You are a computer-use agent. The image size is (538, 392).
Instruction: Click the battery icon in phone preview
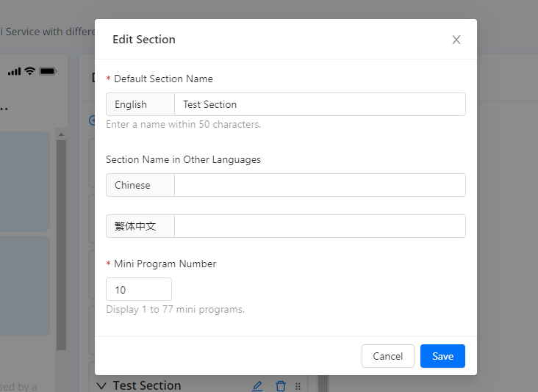(x=48, y=71)
